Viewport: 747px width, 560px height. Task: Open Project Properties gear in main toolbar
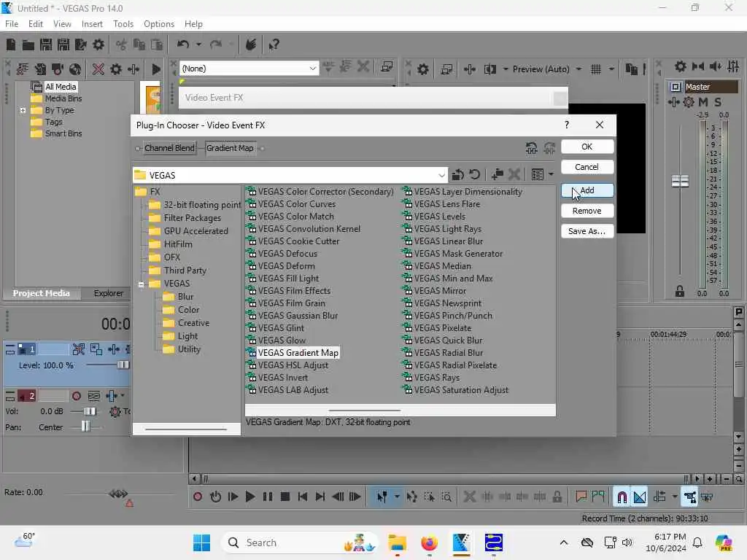coord(98,44)
